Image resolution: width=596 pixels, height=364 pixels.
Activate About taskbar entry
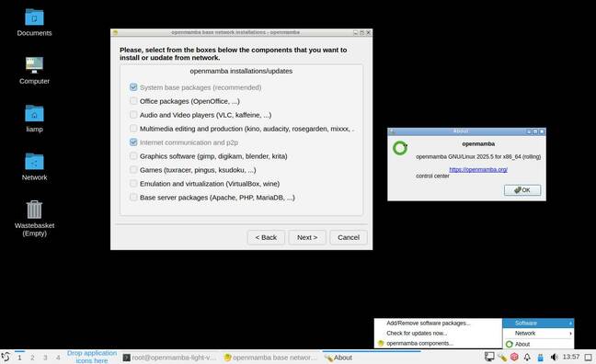pos(371,358)
